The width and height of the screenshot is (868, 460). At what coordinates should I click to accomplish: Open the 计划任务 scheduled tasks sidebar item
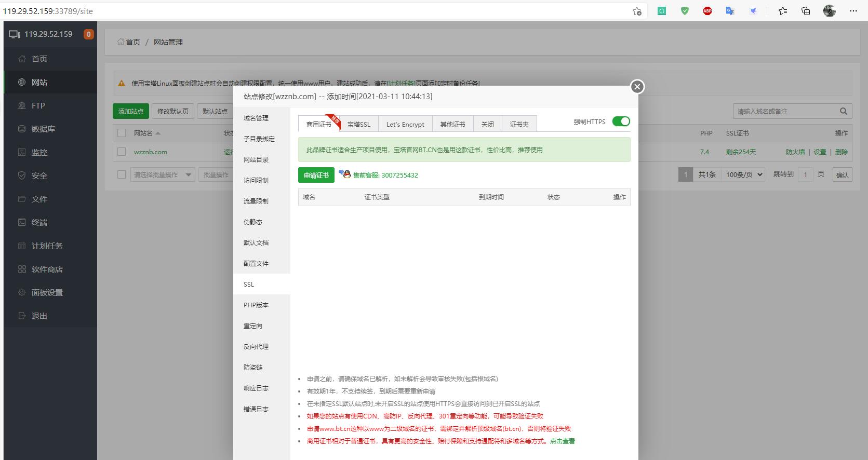click(50, 246)
